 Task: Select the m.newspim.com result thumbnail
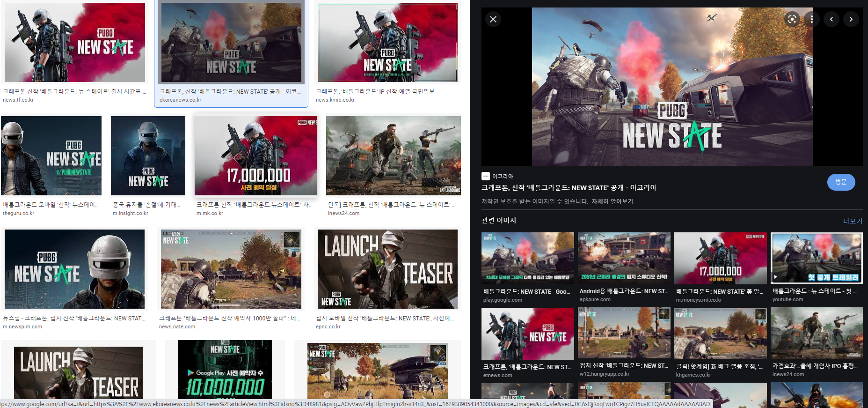tap(74, 269)
